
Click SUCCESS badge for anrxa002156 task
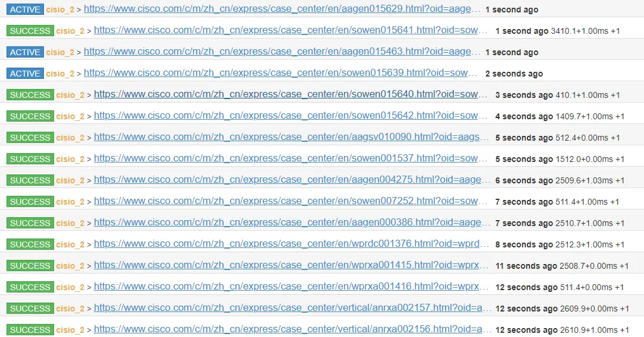[x=30, y=329]
